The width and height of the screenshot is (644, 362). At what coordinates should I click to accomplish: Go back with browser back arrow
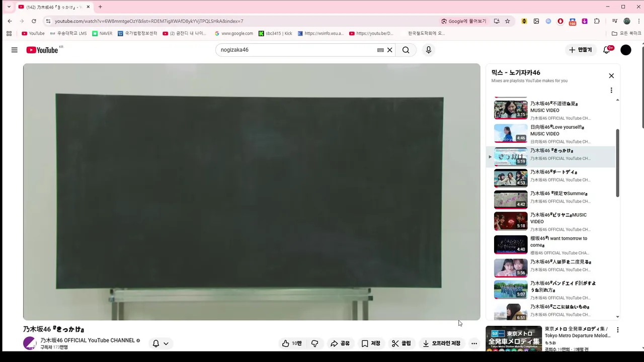10,21
